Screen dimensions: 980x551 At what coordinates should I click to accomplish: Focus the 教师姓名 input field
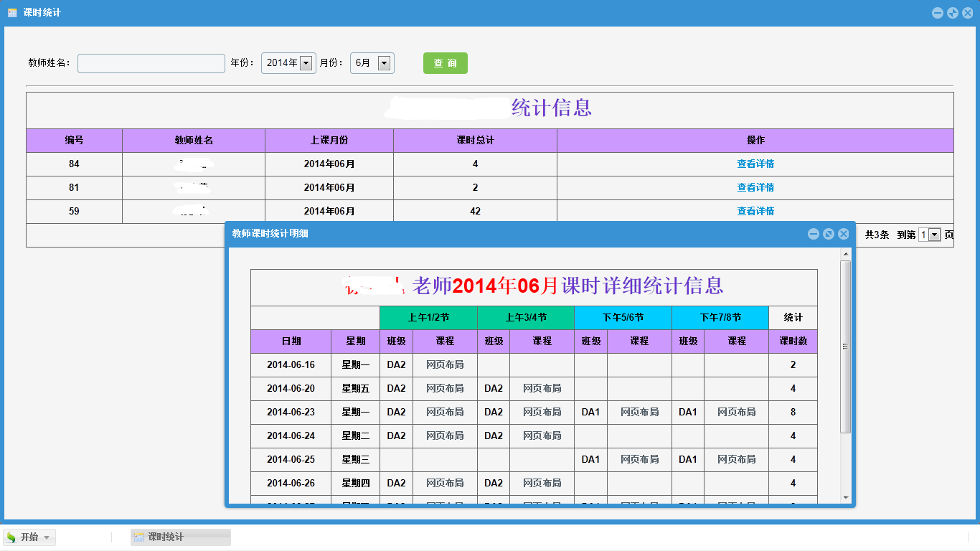pos(151,63)
